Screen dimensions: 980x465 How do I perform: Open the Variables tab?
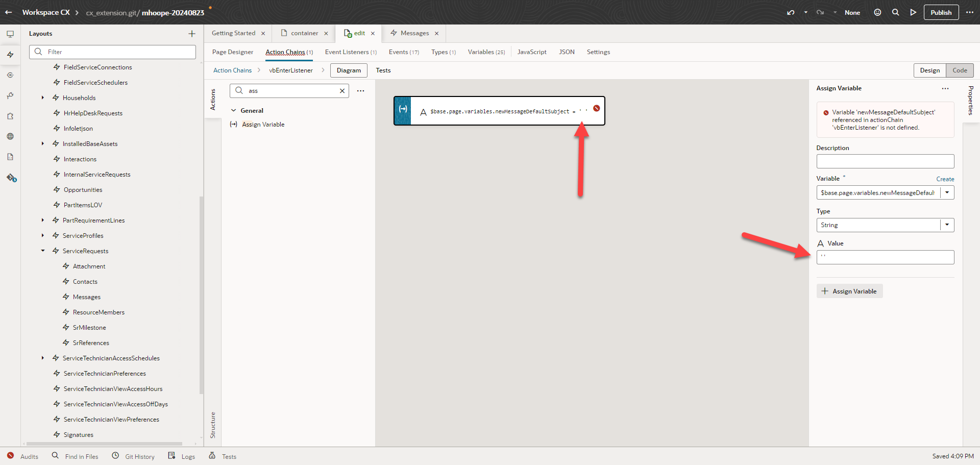[486, 52]
